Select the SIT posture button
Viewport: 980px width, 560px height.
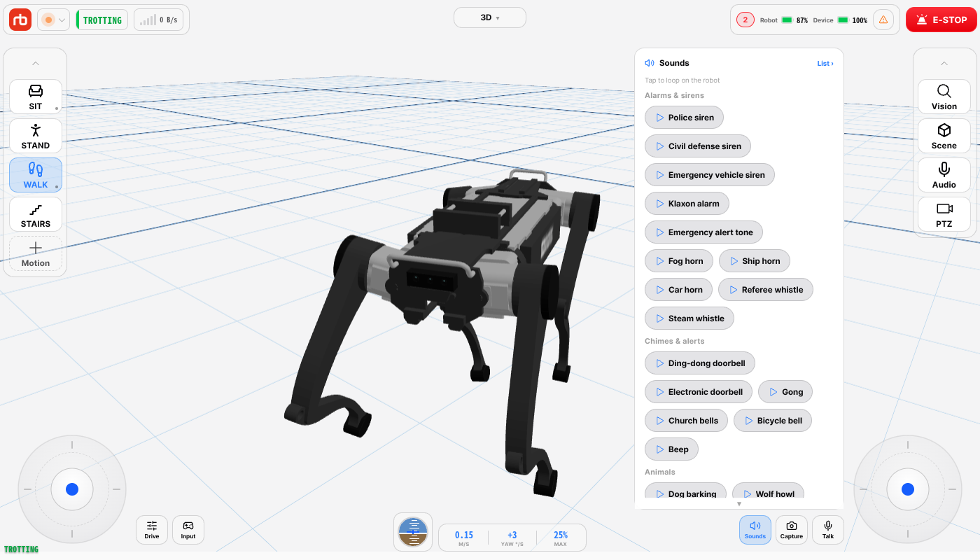pyautogui.click(x=36, y=97)
